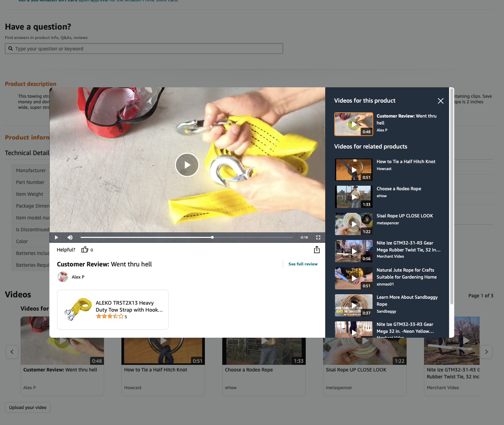This screenshot has width=504, height=425.
Task: Enter fullscreen mode for the video
Action: [318, 238]
